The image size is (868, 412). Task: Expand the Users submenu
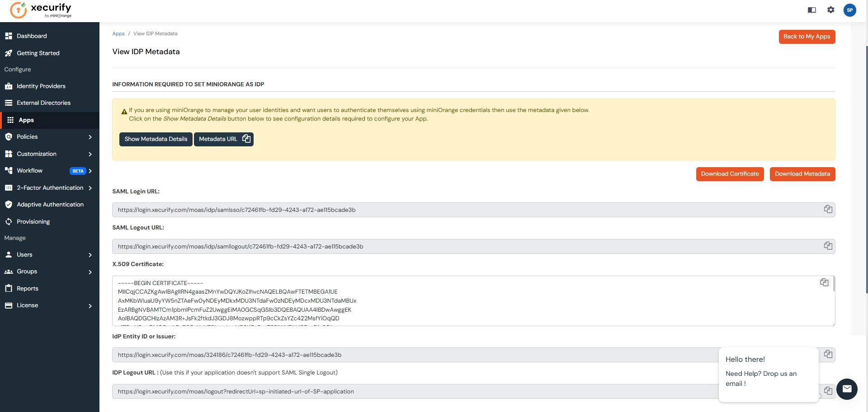coord(90,255)
